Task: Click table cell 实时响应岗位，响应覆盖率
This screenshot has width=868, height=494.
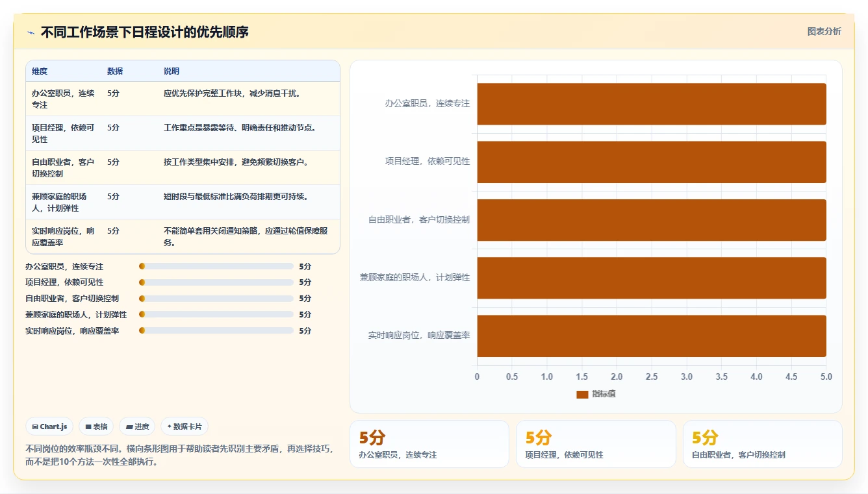Action: tap(64, 236)
